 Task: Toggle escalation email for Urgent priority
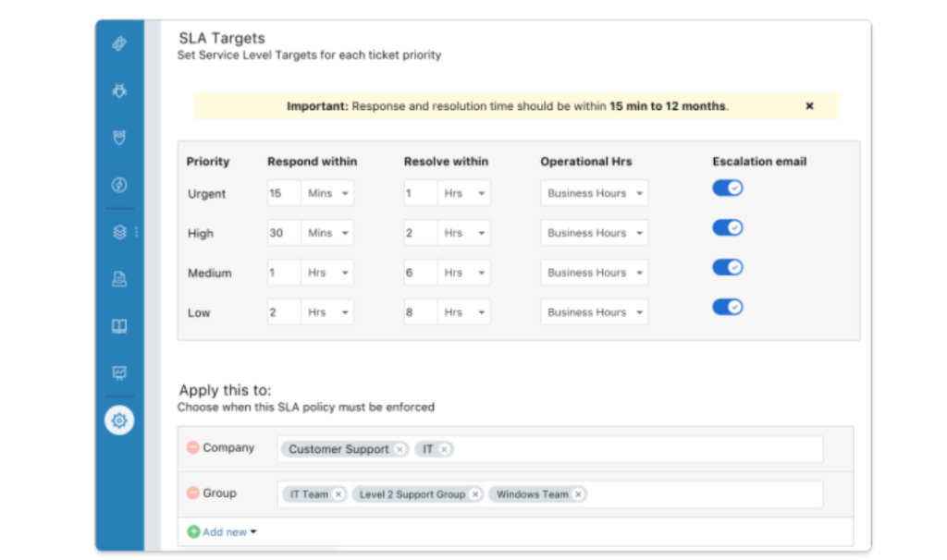click(727, 189)
